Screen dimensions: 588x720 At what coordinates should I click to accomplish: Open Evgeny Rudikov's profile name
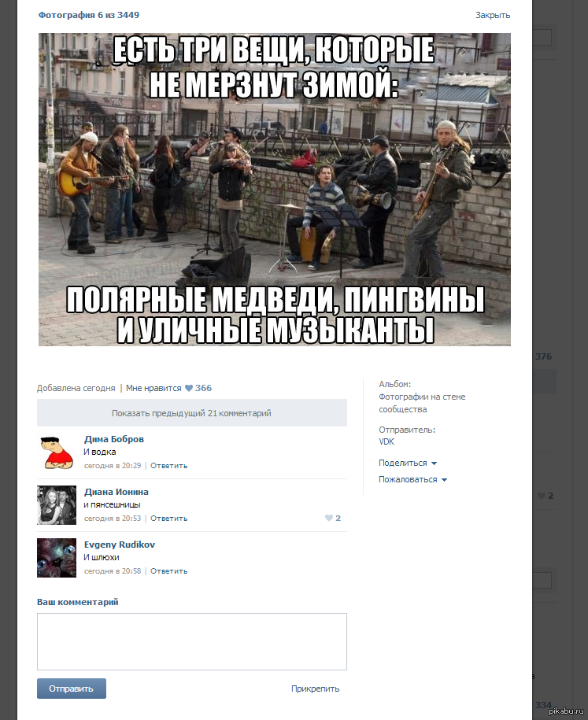point(120,545)
